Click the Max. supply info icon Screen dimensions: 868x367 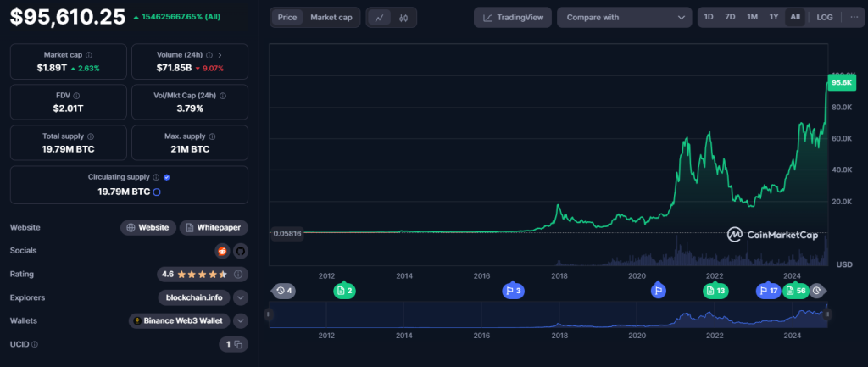click(213, 136)
